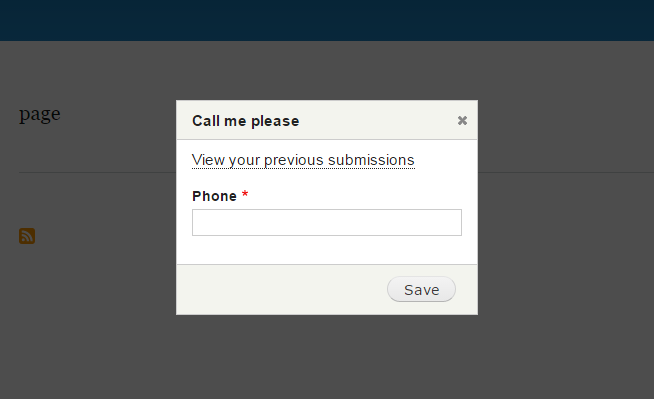Place cursor in the empty Phone textbox
The image size is (654, 399).
[x=327, y=223]
